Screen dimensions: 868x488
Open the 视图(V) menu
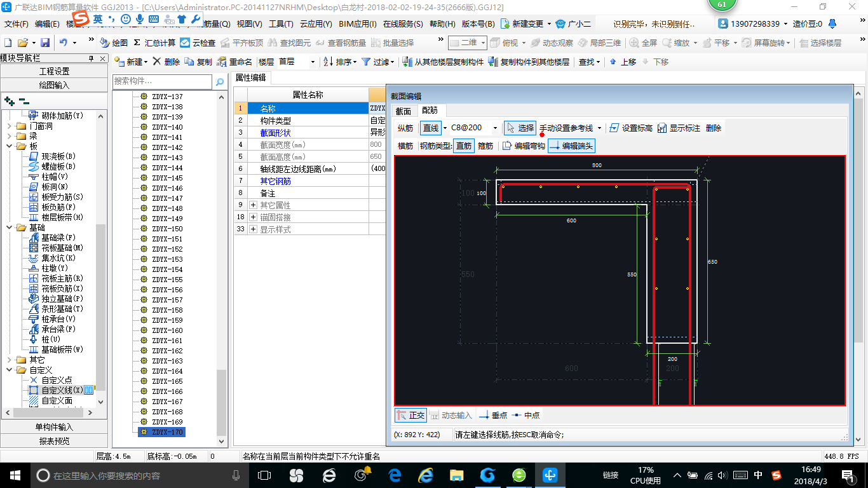249,24
